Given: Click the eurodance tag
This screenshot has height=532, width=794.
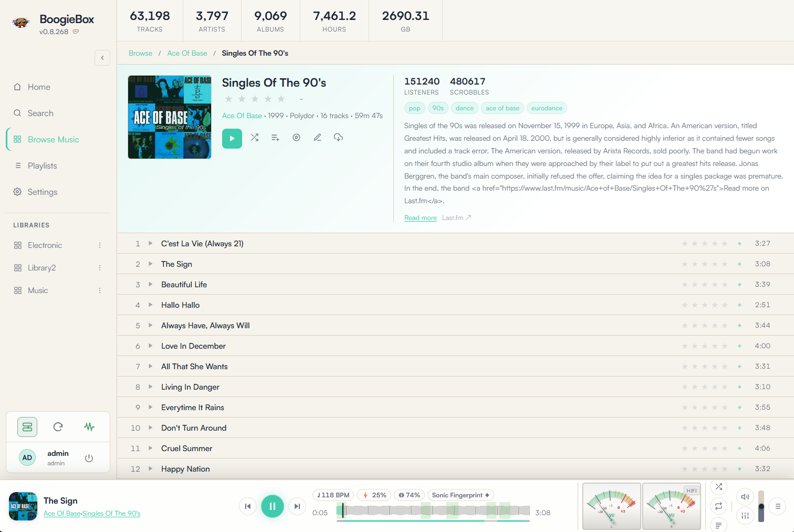Looking at the screenshot, I should [x=547, y=108].
